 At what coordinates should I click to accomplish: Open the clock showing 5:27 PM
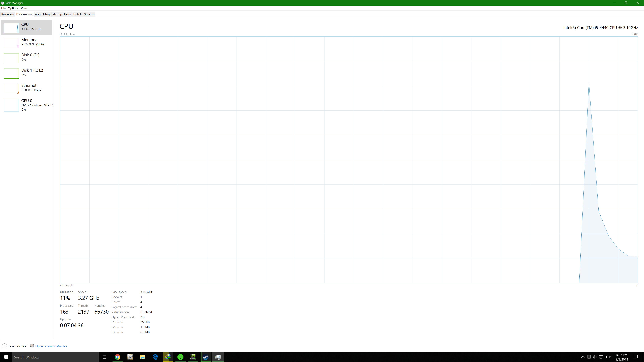(622, 357)
